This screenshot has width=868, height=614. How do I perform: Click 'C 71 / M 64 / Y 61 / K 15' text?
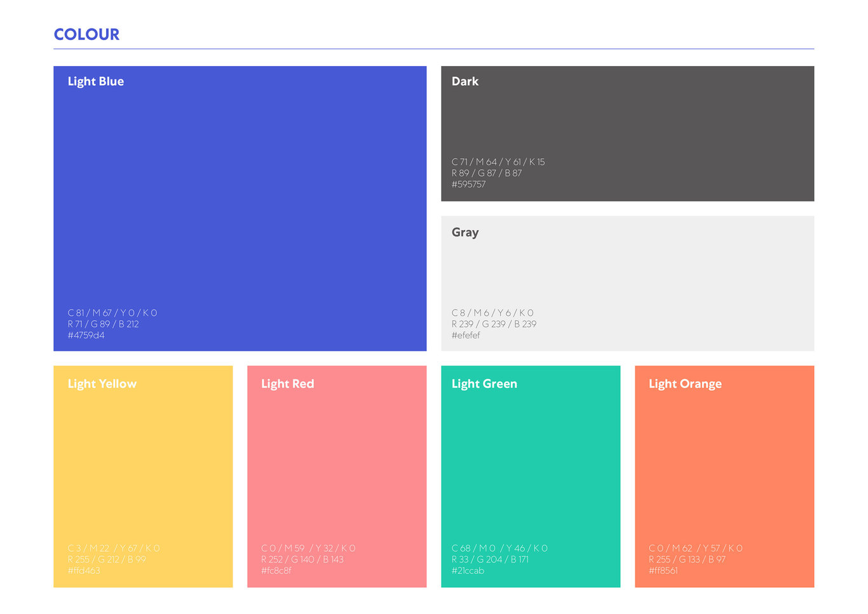[498, 162]
